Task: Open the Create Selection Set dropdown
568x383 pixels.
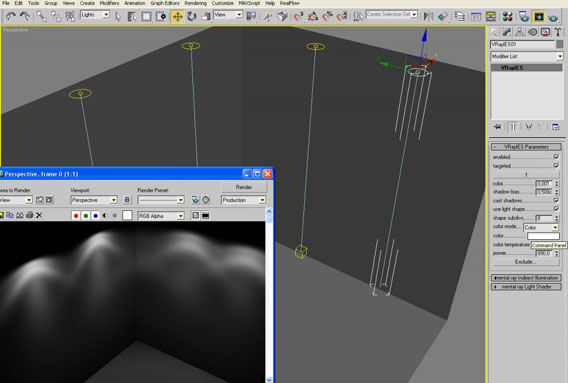Action: 392,14
